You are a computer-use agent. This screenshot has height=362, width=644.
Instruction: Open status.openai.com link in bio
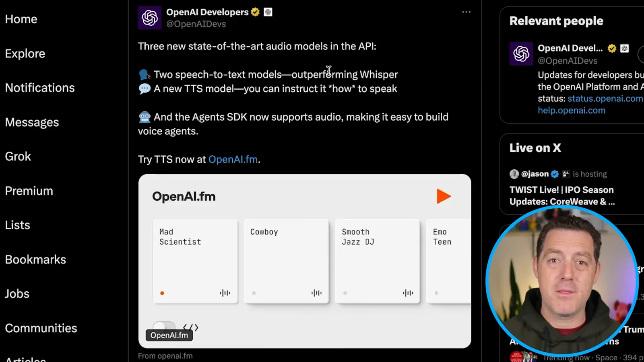pos(605,99)
